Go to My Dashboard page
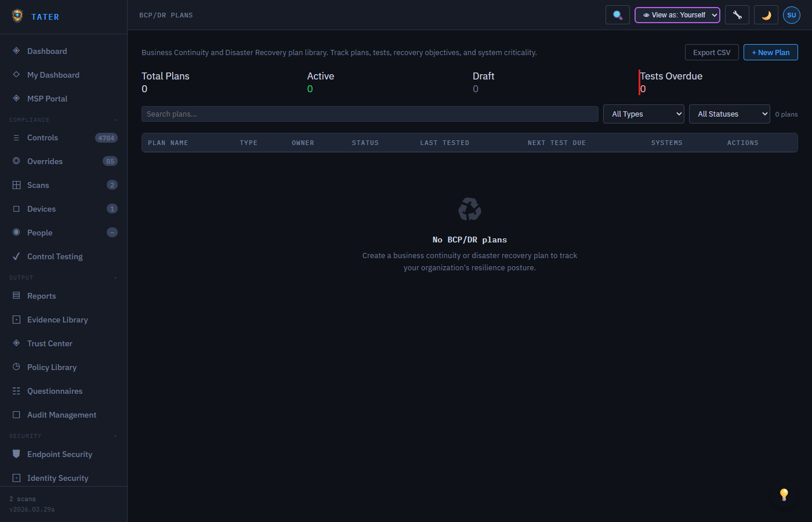 pyautogui.click(x=64, y=75)
